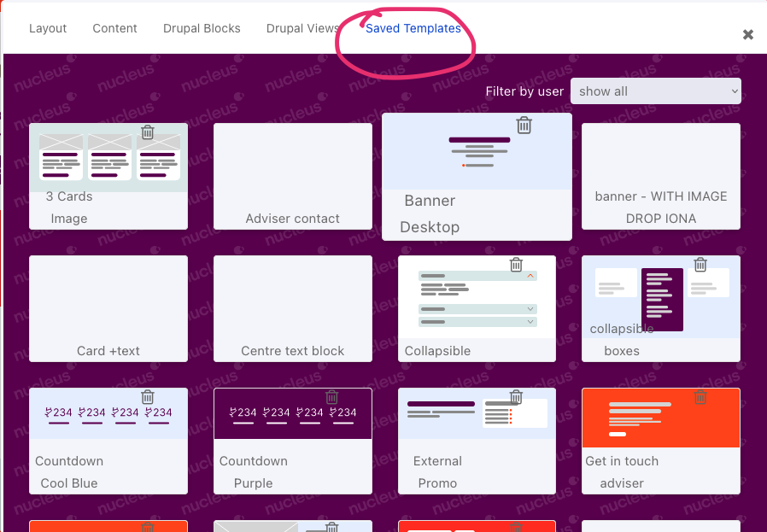Select banner - WITH IMAGE DROP IONA template
Screen dimensions: 767x532
(x=661, y=176)
